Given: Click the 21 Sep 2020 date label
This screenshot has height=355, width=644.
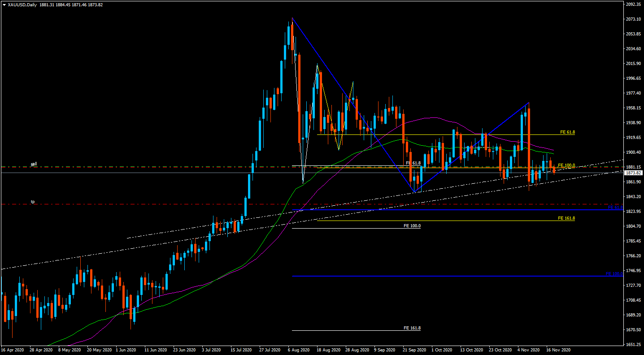Looking at the screenshot, I should pyautogui.click(x=414, y=349).
